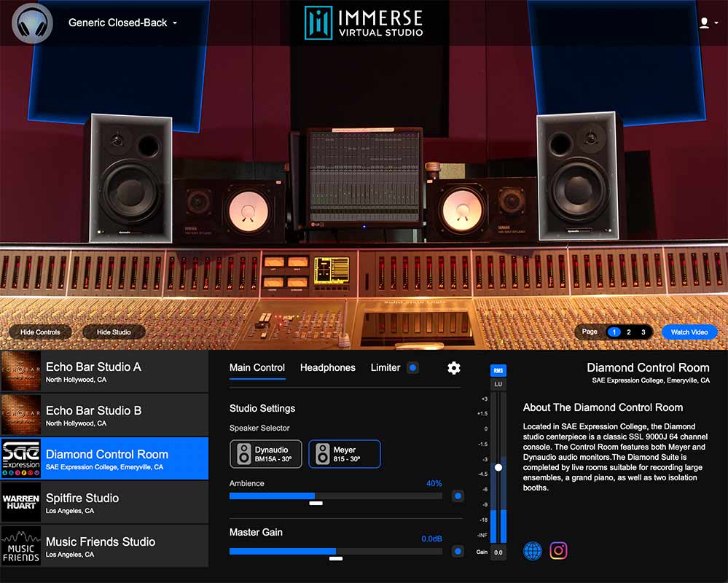Open the Generic Closed-Back headphone dropdown
This screenshot has width=728, height=583.
tap(120, 23)
